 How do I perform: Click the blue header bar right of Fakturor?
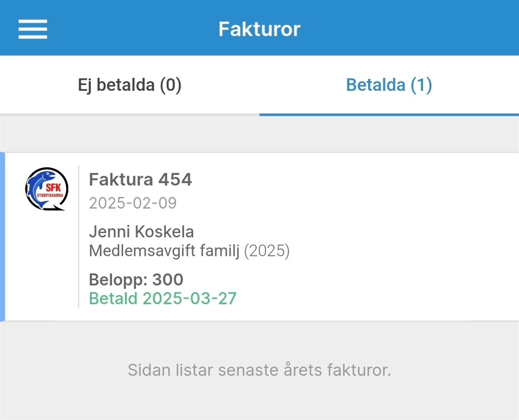415,29
